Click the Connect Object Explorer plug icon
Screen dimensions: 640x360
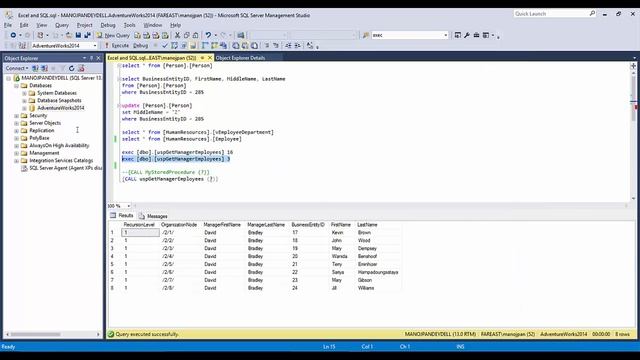click(x=36, y=68)
